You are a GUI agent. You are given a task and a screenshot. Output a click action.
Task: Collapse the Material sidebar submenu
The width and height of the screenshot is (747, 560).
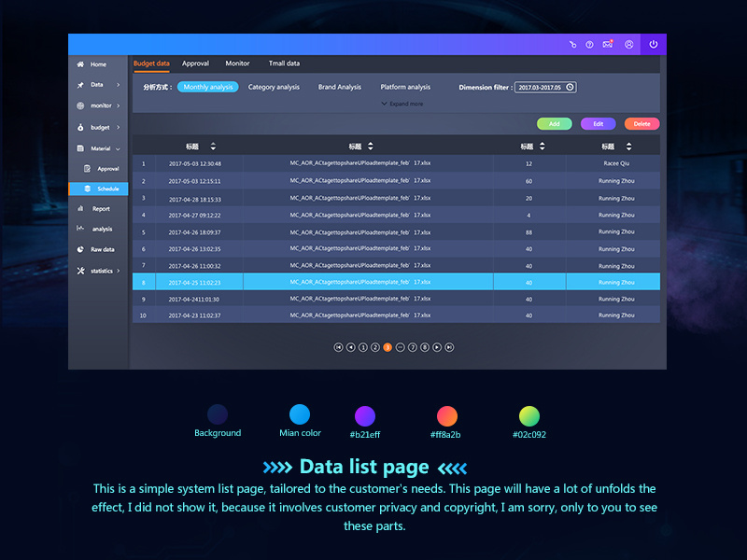tap(99, 147)
